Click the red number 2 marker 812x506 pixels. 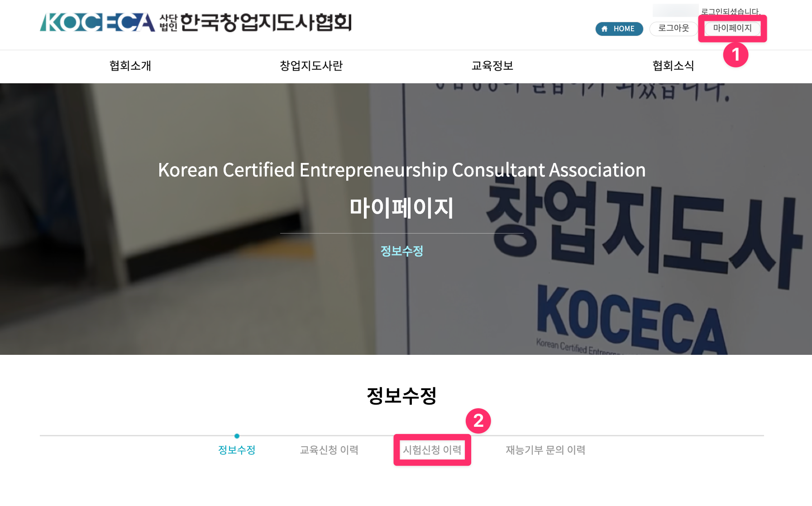(x=478, y=421)
